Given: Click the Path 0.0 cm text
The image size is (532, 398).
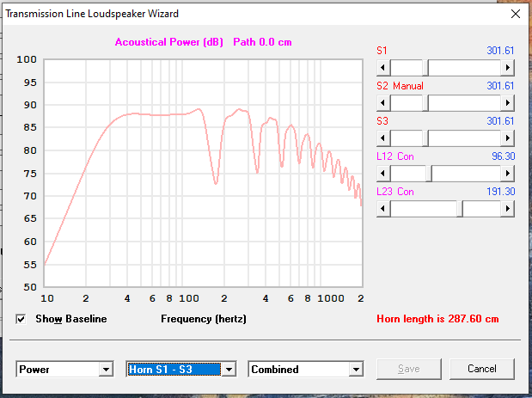Looking at the screenshot, I should pyautogui.click(x=262, y=42).
